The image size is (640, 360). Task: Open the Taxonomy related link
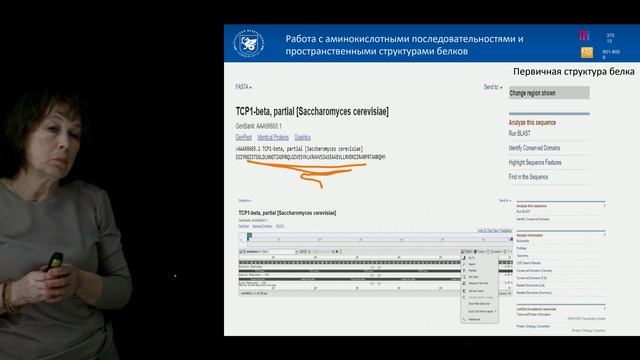click(522, 256)
